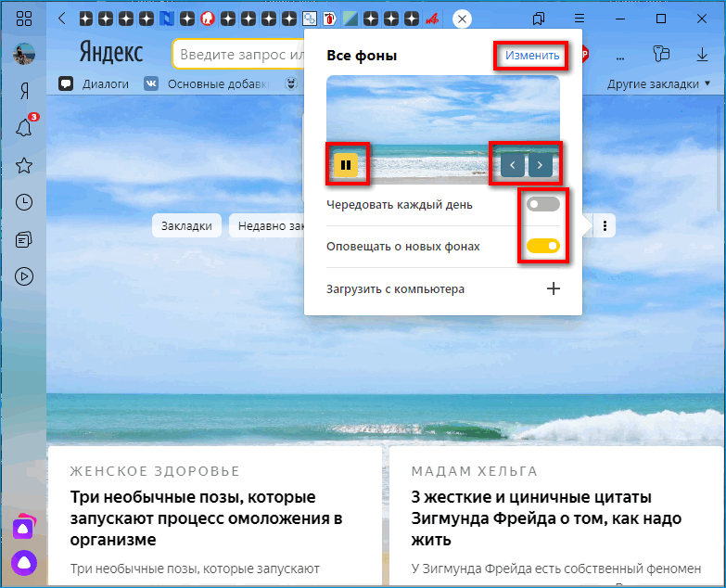Image resolution: width=726 pixels, height=588 pixels.
Task: Open the bookmarks collections icon in title bar
Action: 539,19
